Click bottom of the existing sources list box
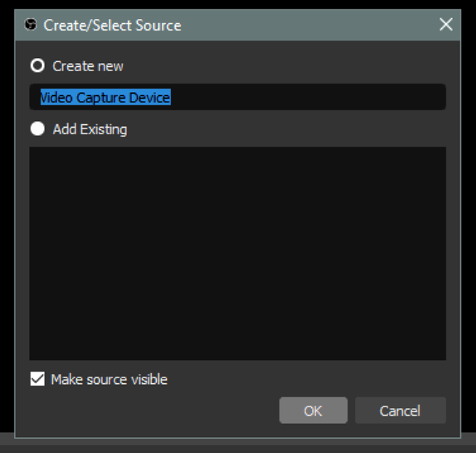This screenshot has height=453, width=476. coord(237,353)
